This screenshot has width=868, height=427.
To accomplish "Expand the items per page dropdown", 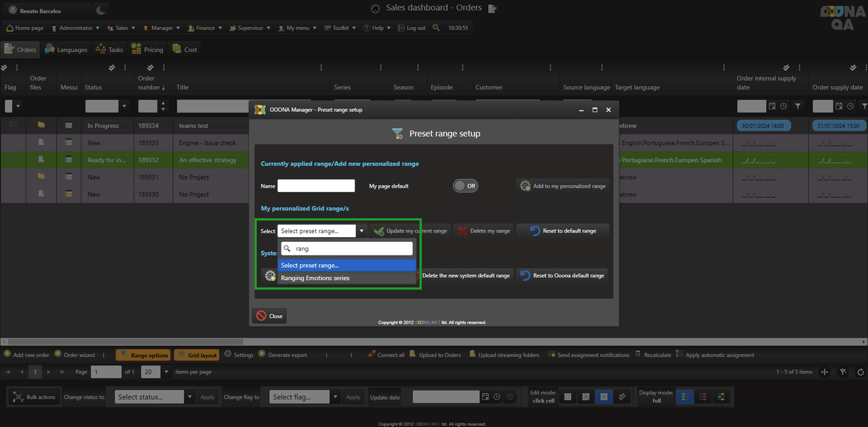I will [167, 371].
